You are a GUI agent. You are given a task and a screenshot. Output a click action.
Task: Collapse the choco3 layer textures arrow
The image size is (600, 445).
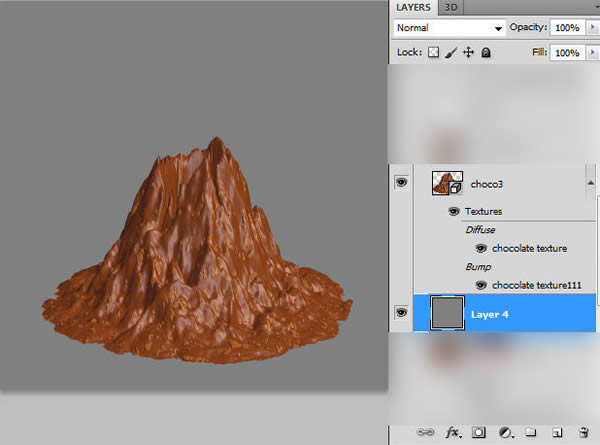tap(590, 183)
